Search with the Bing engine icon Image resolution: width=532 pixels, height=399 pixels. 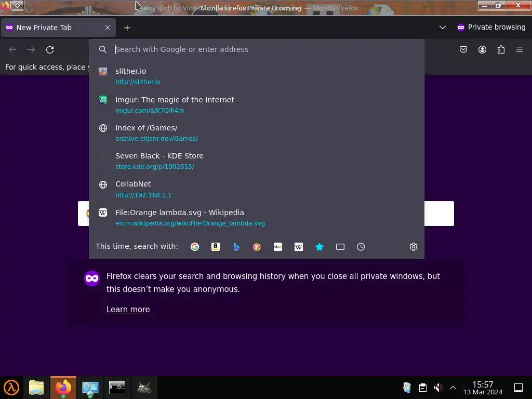(x=236, y=247)
